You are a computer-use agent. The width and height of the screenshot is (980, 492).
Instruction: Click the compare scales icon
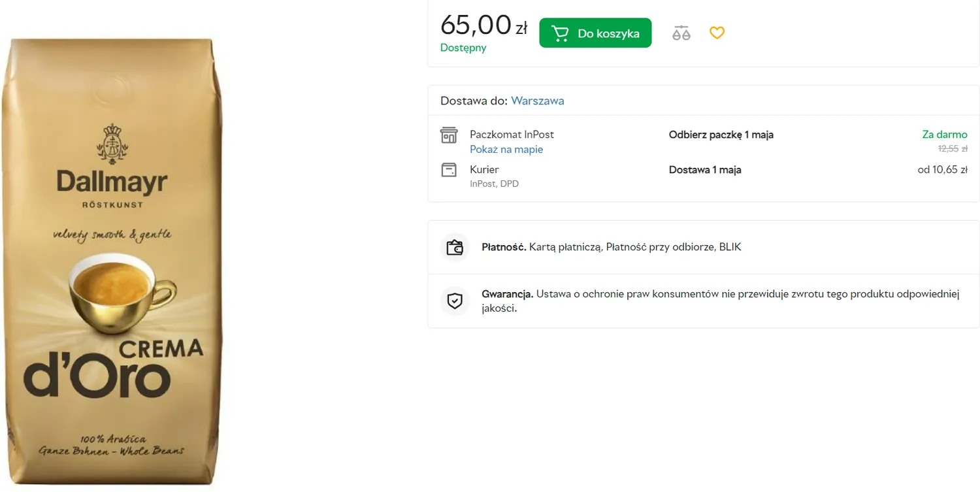tap(681, 33)
